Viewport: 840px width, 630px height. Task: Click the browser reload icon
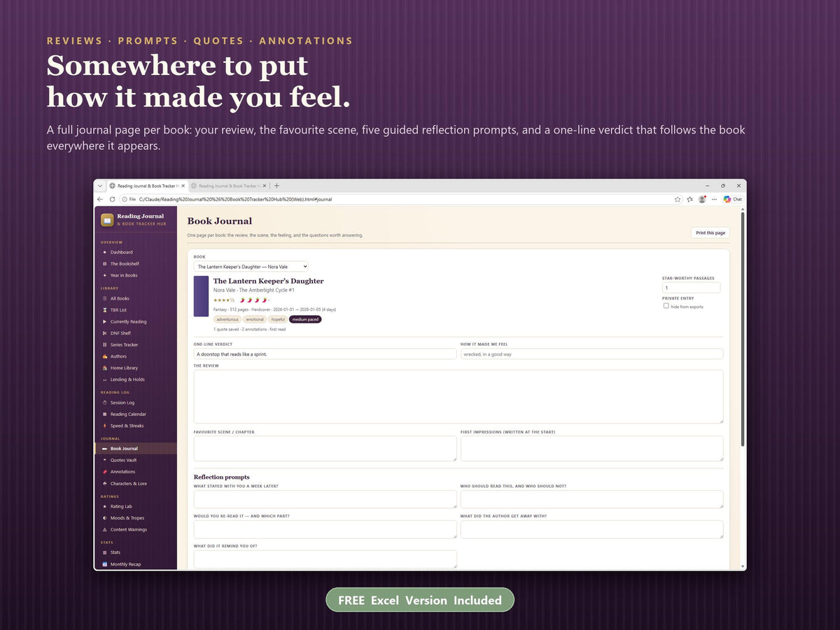pyautogui.click(x=112, y=199)
